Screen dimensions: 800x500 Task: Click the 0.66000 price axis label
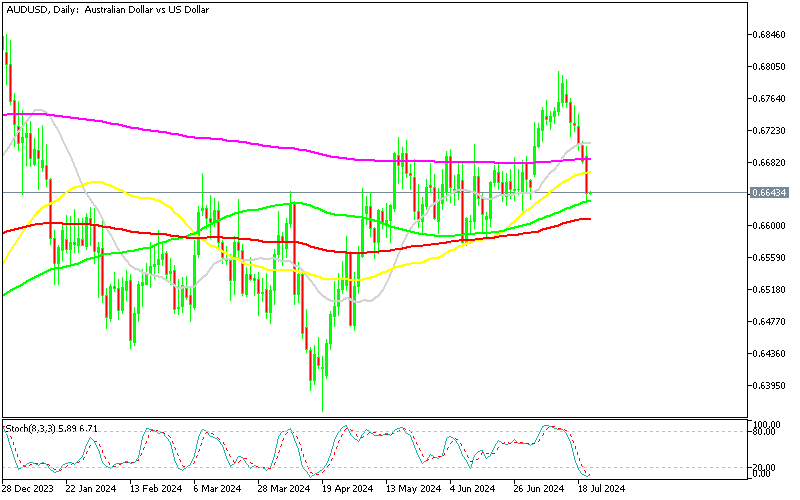pyautogui.click(x=769, y=226)
